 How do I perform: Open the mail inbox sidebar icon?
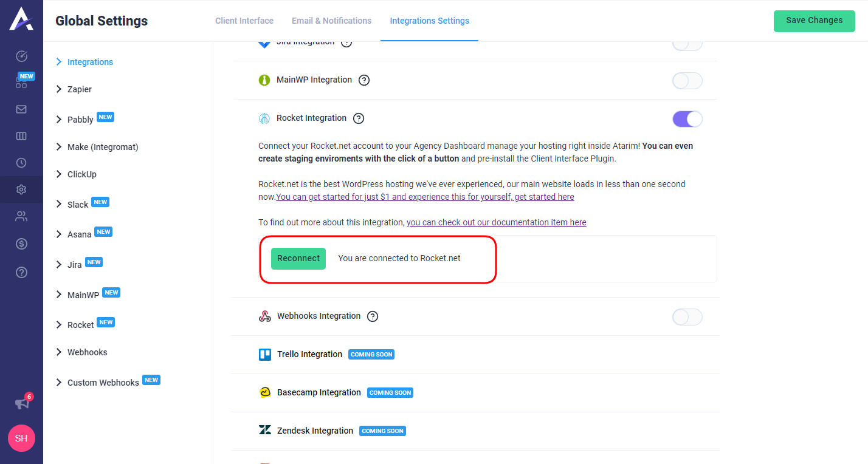click(x=21, y=109)
